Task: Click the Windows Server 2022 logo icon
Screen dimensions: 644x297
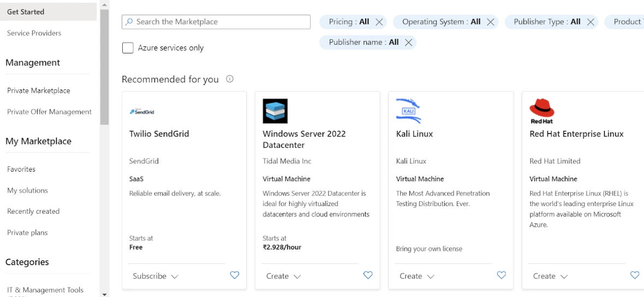Action: 275,111
